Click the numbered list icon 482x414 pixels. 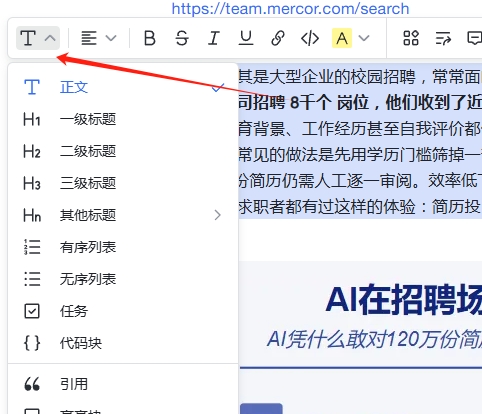click(x=32, y=247)
